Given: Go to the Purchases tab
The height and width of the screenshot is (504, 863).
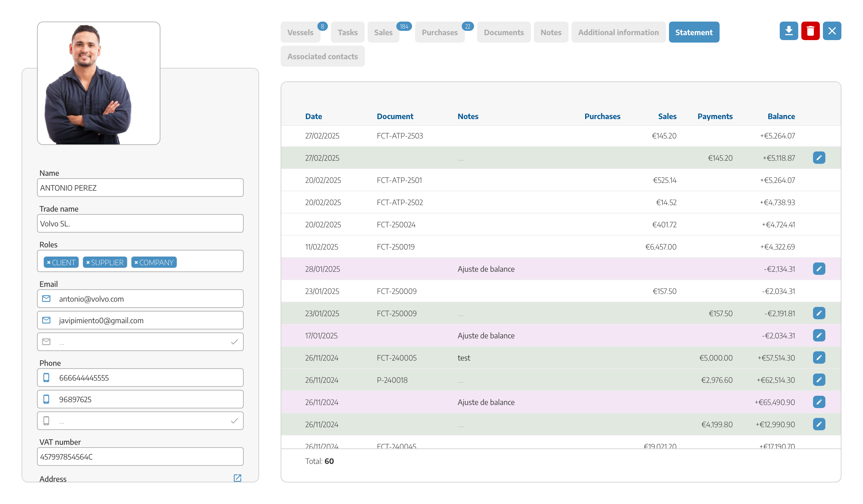Looking at the screenshot, I should point(440,32).
